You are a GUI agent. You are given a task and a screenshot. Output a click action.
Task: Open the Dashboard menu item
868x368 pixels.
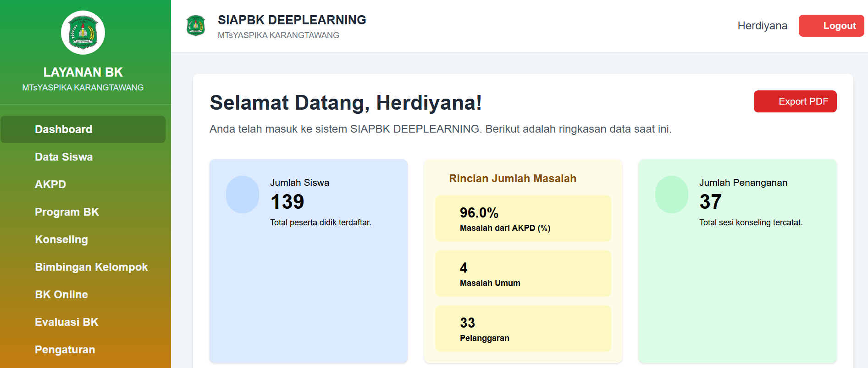[83, 129]
